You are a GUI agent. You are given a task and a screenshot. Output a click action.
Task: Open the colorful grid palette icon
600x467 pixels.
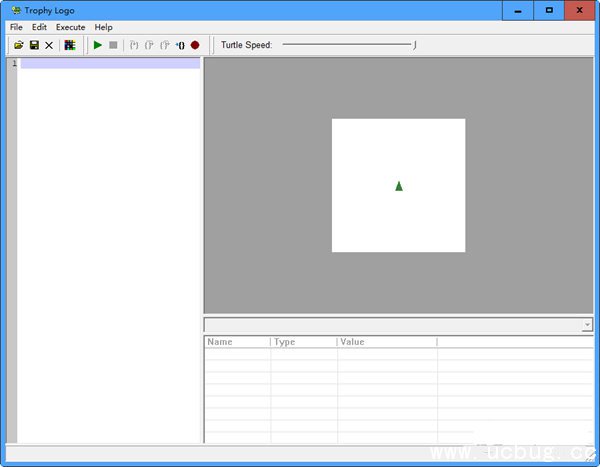click(69, 45)
